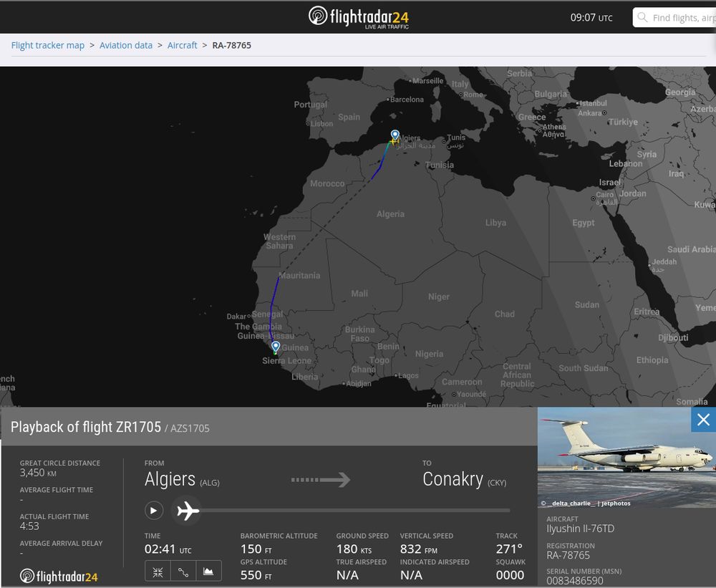This screenshot has width=716, height=588.
Task: Click the yellow aircraft icon near Algiers
Action: coord(394,142)
